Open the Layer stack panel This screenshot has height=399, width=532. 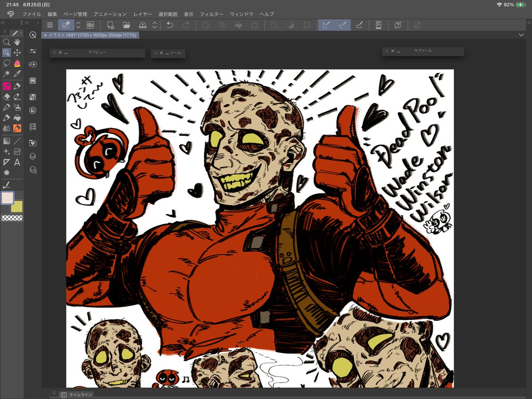(32, 156)
